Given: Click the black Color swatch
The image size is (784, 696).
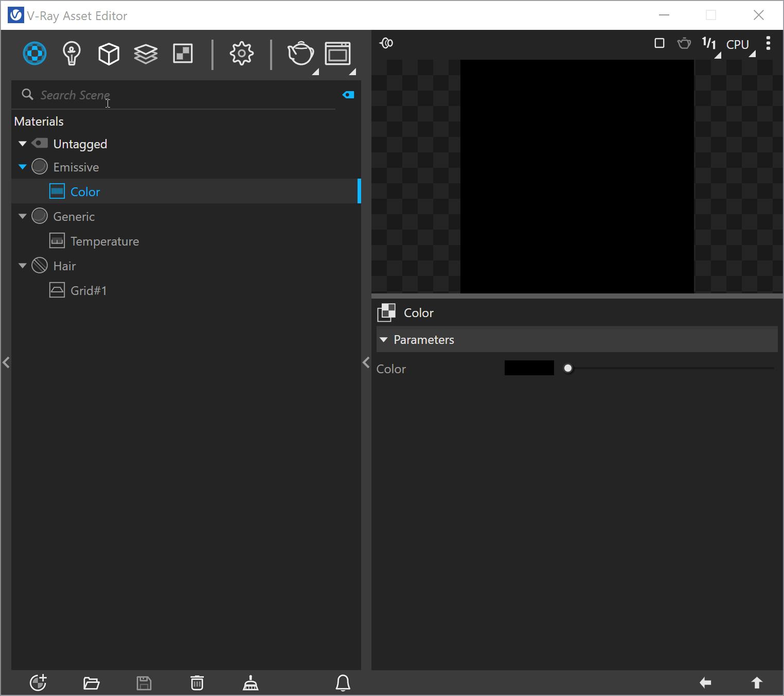Looking at the screenshot, I should point(529,368).
